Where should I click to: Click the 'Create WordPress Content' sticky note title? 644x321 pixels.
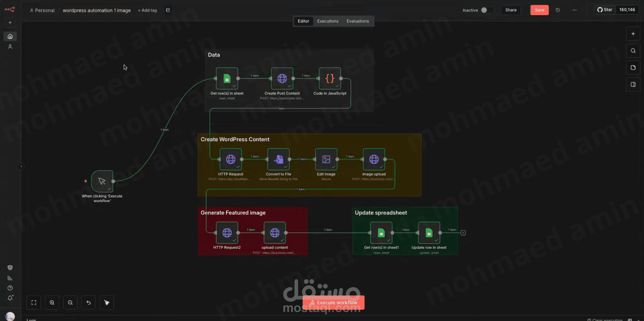pos(235,139)
